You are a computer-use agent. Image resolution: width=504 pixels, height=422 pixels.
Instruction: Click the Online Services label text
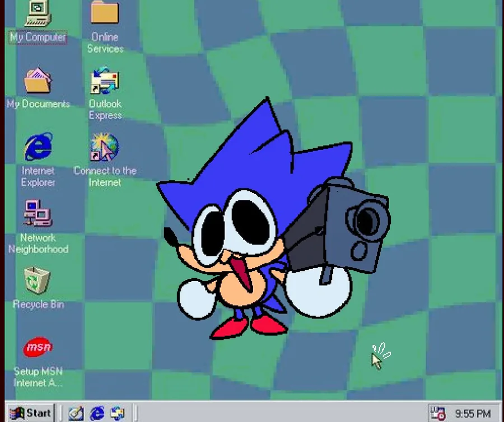pos(105,43)
